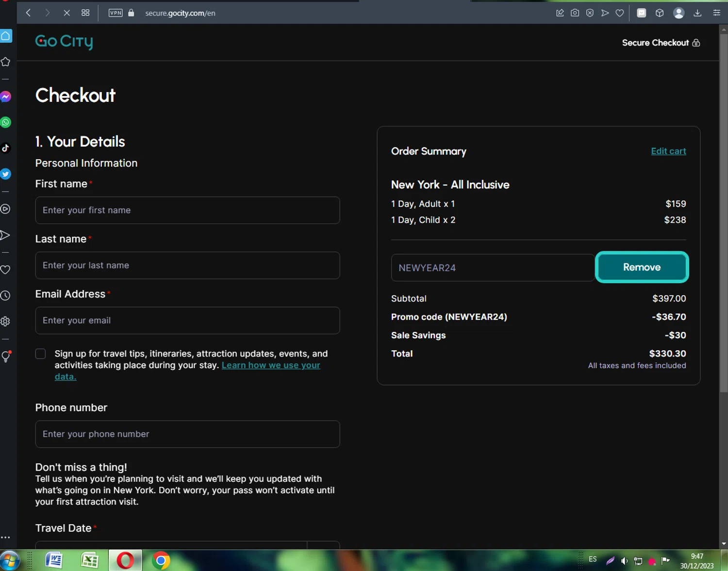
Task: Select the '$330.30' total amount
Action: pos(667,354)
